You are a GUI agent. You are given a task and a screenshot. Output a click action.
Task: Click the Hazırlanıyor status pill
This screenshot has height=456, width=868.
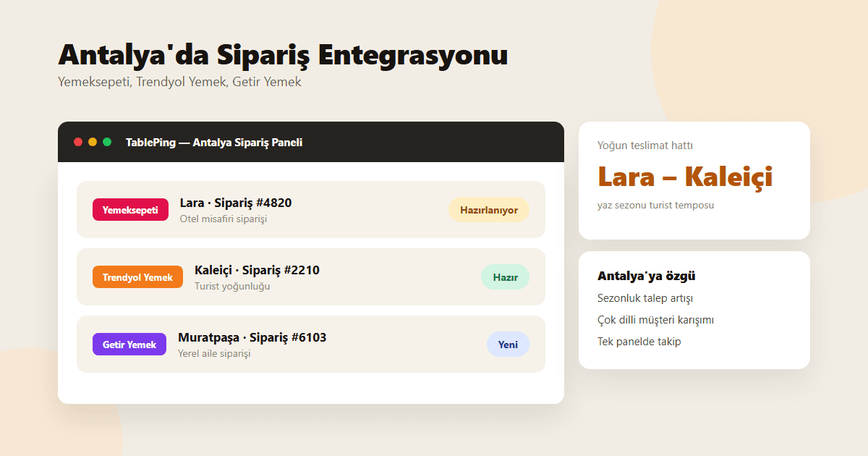pyautogui.click(x=489, y=210)
